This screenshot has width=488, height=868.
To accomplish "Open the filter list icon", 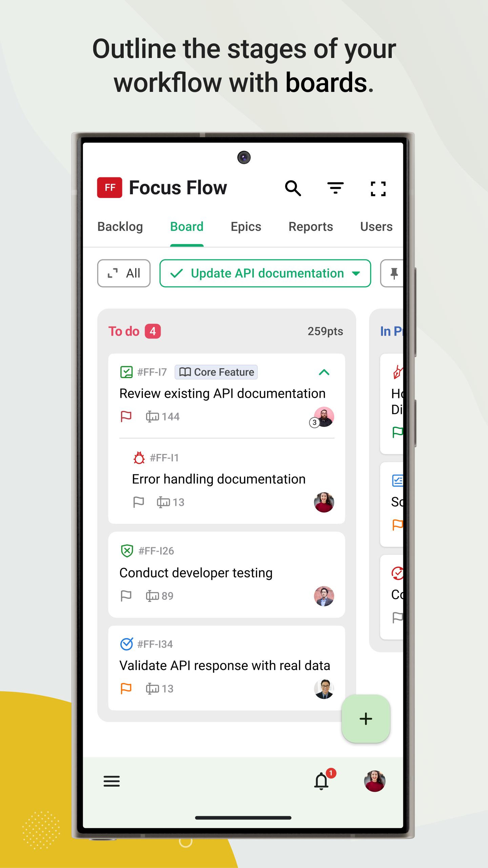I will click(335, 188).
